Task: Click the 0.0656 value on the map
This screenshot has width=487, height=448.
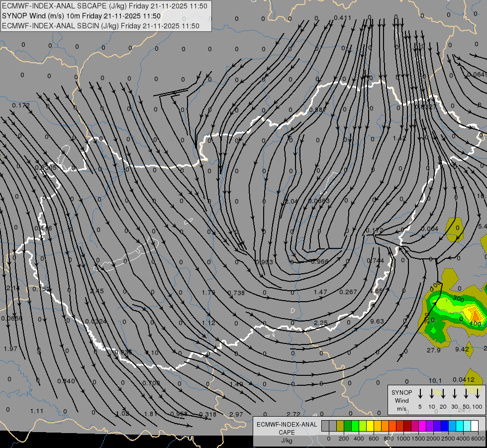Action: 12,319
